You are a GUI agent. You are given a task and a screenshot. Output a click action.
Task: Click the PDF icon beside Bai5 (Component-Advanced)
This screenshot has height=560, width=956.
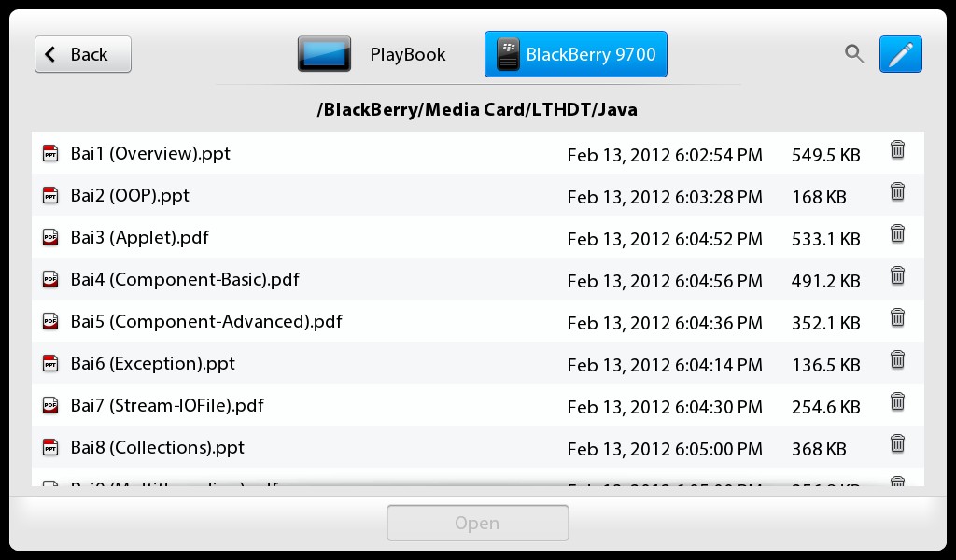50,322
